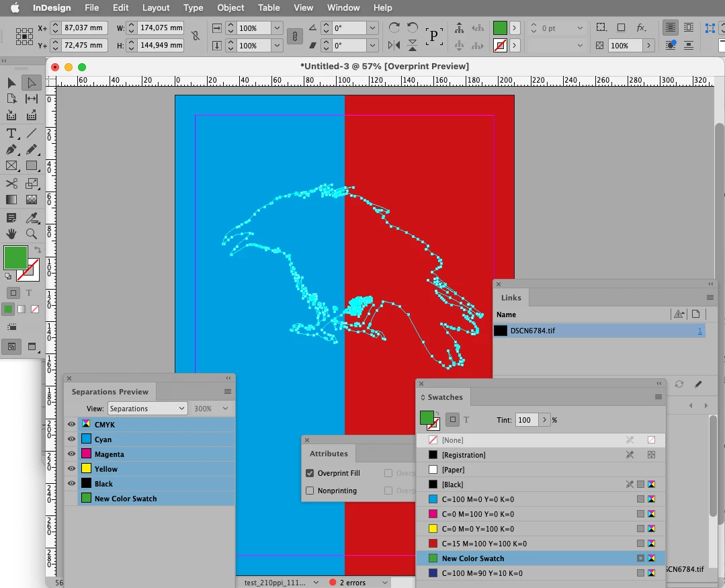This screenshot has width=725, height=588.
Task: Select the Pen tool in toolbox
Action: (x=11, y=150)
